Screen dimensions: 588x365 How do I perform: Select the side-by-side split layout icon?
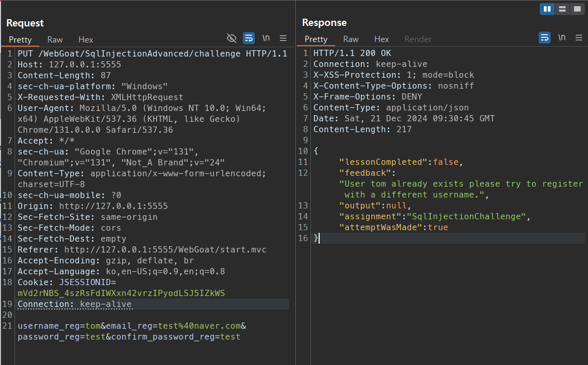[547, 9]
